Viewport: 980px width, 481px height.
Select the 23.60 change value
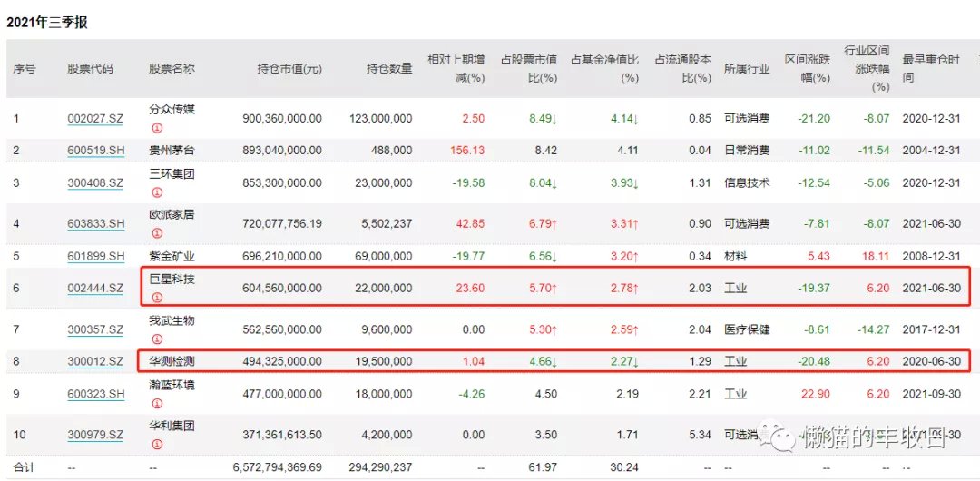click(x=472, y=289)
